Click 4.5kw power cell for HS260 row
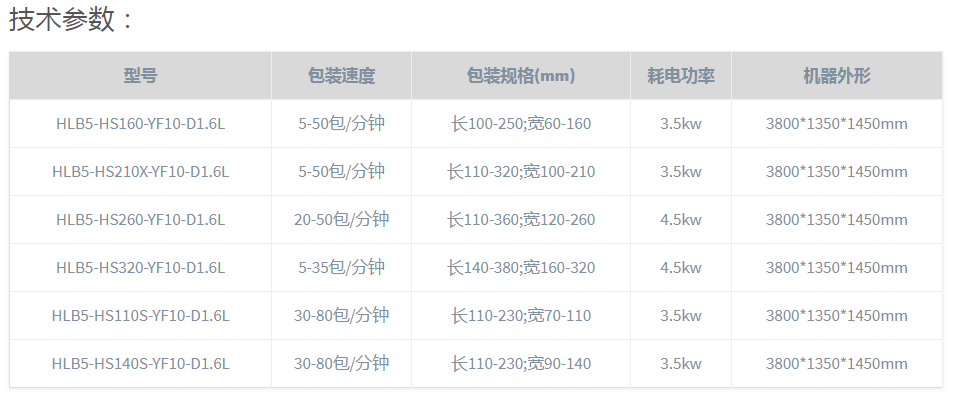 [681, 220]
